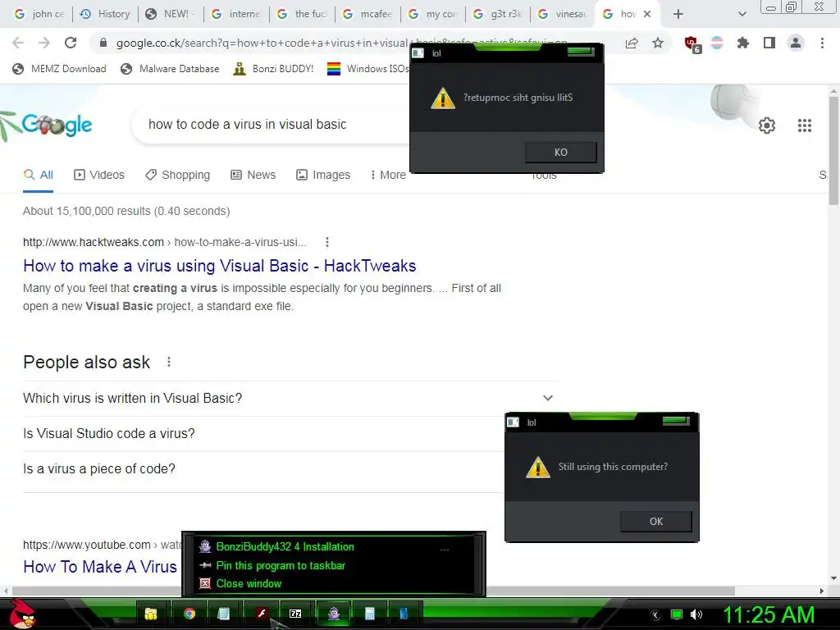Select the All results tab
Viewport: 840px width, 630px height.
tap(38, 176)
